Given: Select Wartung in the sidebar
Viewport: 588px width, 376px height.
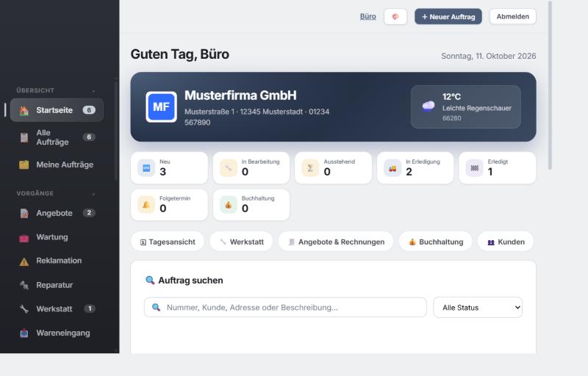Looking at the screenshot, I should click(57, 237).
